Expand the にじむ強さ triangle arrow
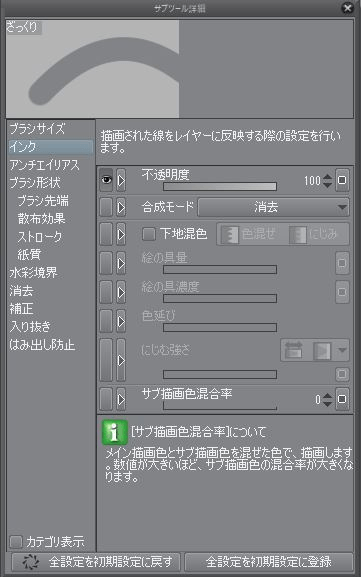The width and height of the screenshot is (361, 577). (x=121, y=360)
